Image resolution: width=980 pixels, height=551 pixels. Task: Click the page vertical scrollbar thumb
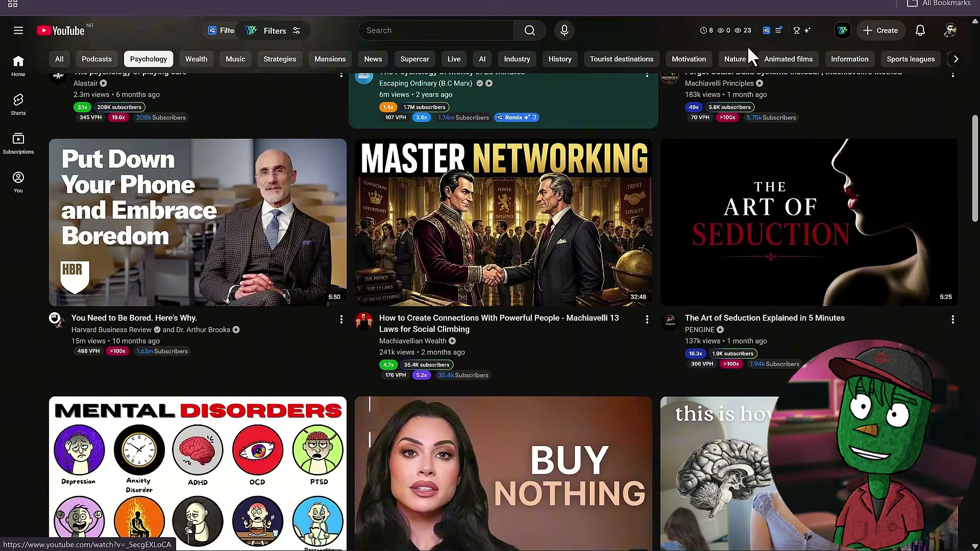click(975, 168)
